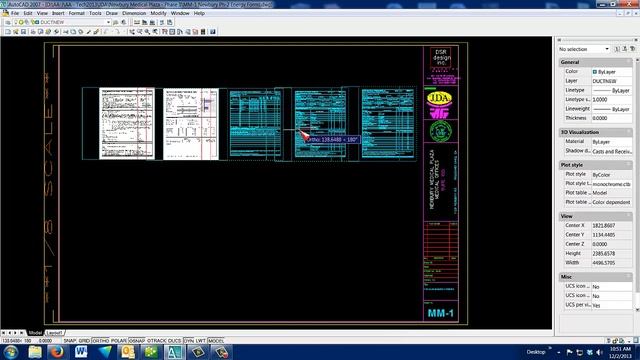Switch to the Layout1 tab
Screen dimensions: 640x360
click(55, 333)
